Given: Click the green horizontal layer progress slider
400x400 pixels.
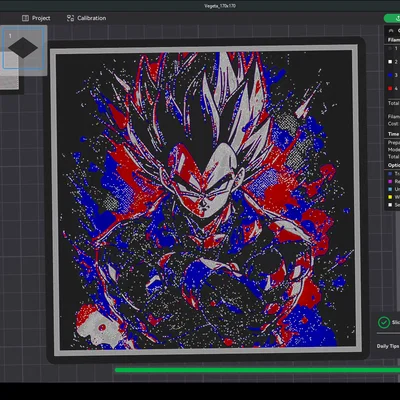Looking at the screenshot, I should coord(257,370).
